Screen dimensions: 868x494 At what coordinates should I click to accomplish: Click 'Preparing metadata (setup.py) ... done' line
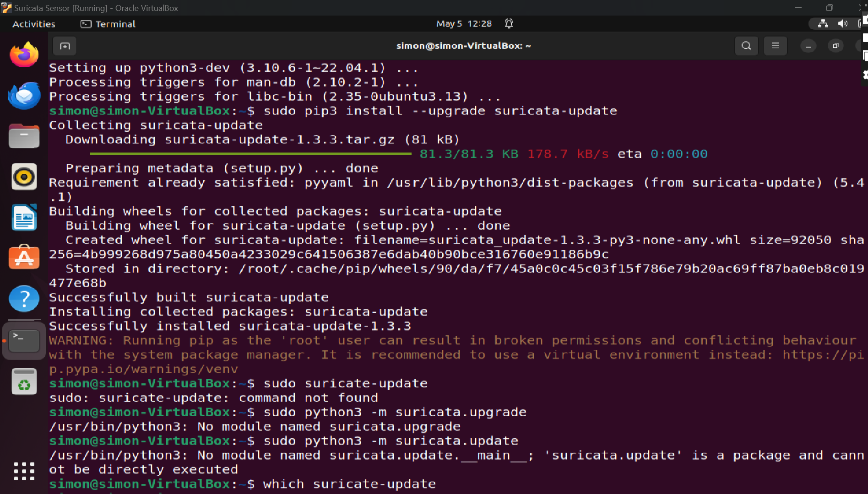[x=222, y=168]
